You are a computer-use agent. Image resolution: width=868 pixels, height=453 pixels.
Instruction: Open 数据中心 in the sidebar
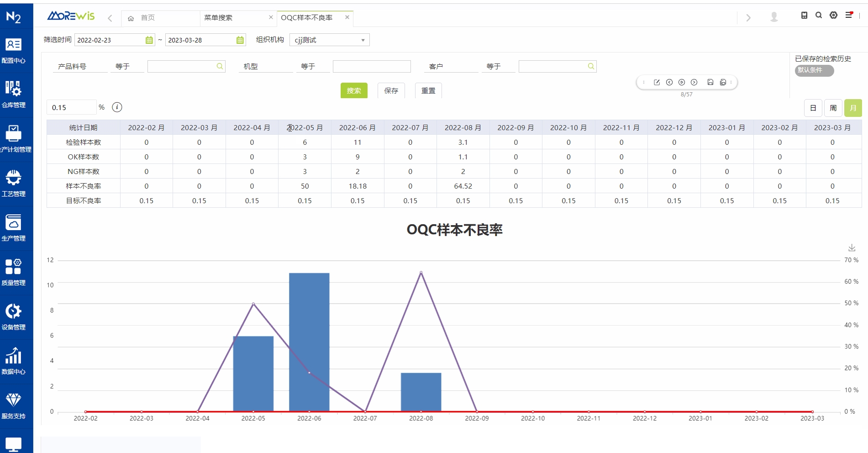[x=14, y=361]
